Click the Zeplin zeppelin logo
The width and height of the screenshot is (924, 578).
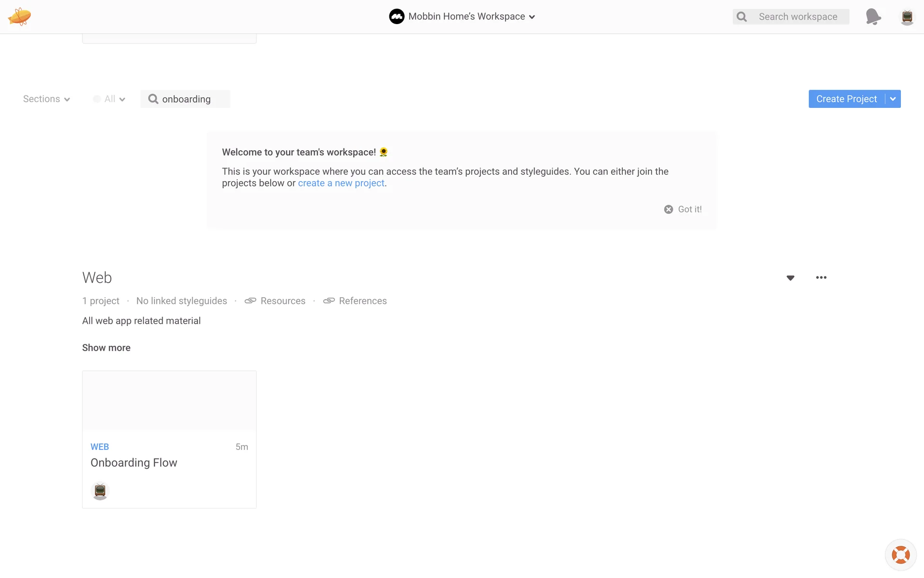coord(19,16)
